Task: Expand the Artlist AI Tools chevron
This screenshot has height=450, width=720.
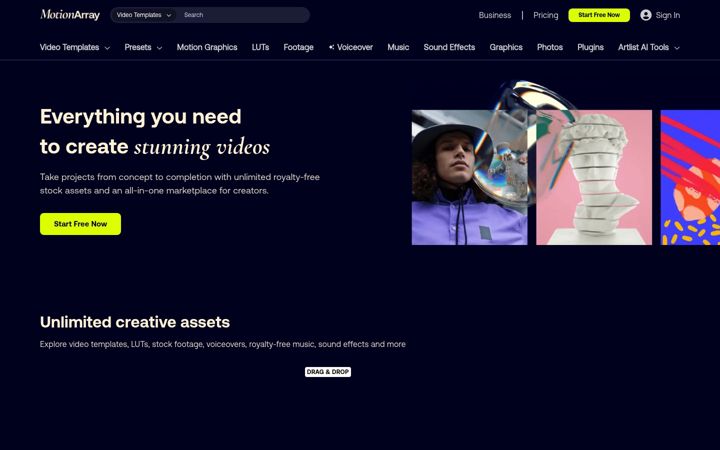Action: point(676,48)
